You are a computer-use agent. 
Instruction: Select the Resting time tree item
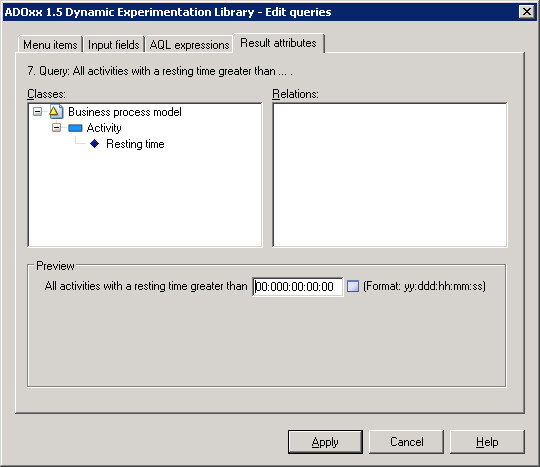tap(135, 144)
